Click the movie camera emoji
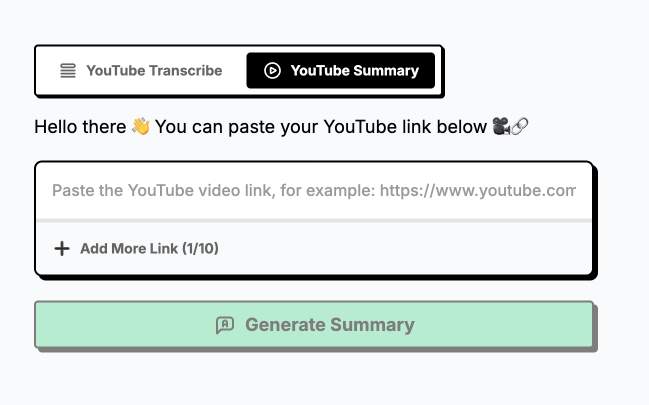 pyautogui.click(x=501, y=126)
